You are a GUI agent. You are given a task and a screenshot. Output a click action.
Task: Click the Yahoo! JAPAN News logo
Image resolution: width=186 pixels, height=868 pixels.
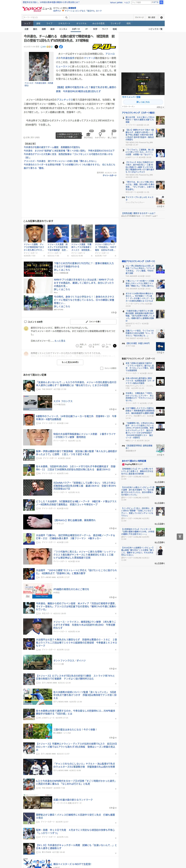(37, 9)
